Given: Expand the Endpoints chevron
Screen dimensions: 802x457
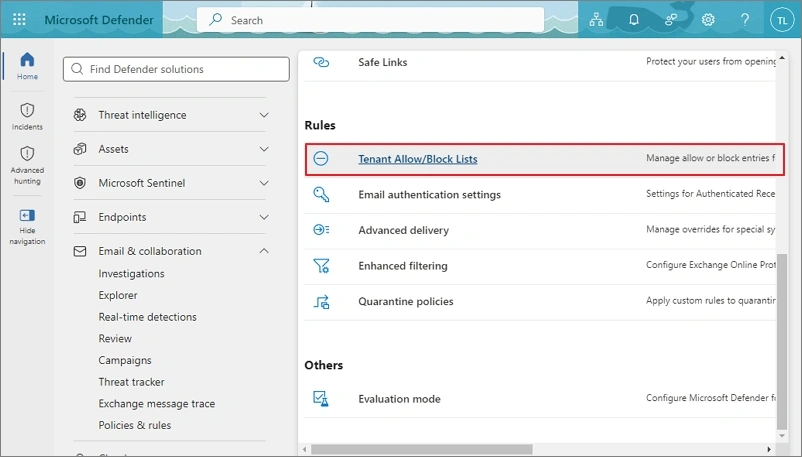Looking at the screenshot, I should 264,217.
